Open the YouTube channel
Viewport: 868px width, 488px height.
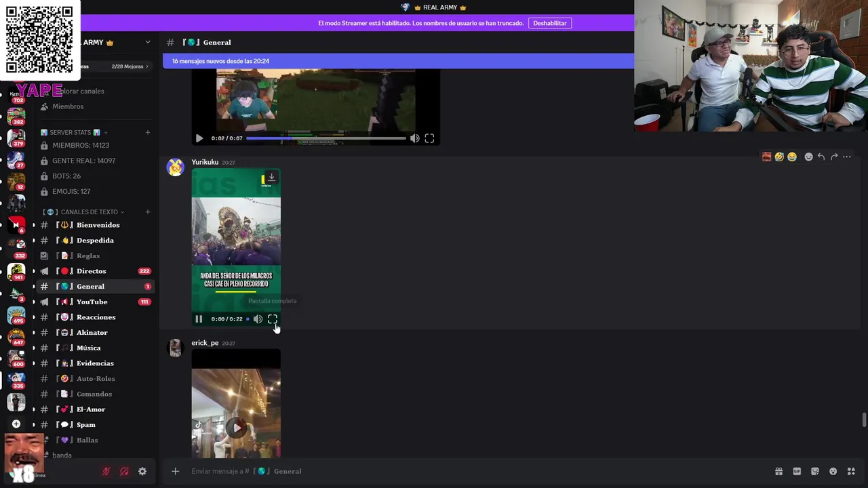[95, 302]
